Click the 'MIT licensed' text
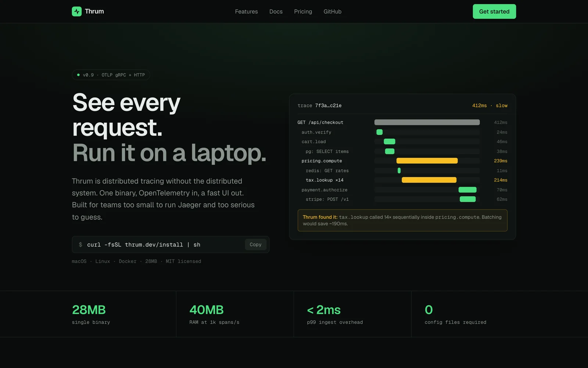The width and height of the screenshot is (588, 368). (183, 261)
